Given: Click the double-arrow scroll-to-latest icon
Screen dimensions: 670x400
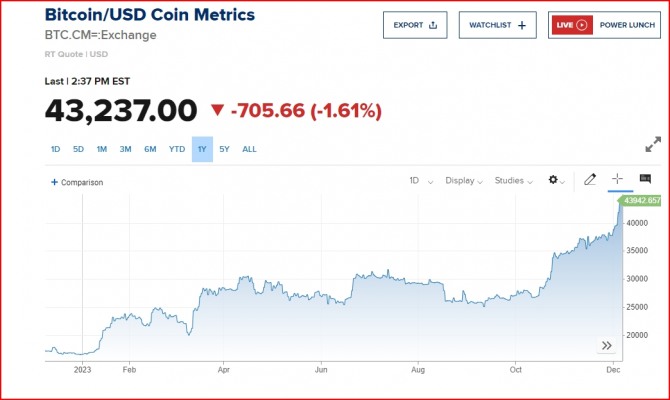Looking at the screenshot, I should coord(606,346).
